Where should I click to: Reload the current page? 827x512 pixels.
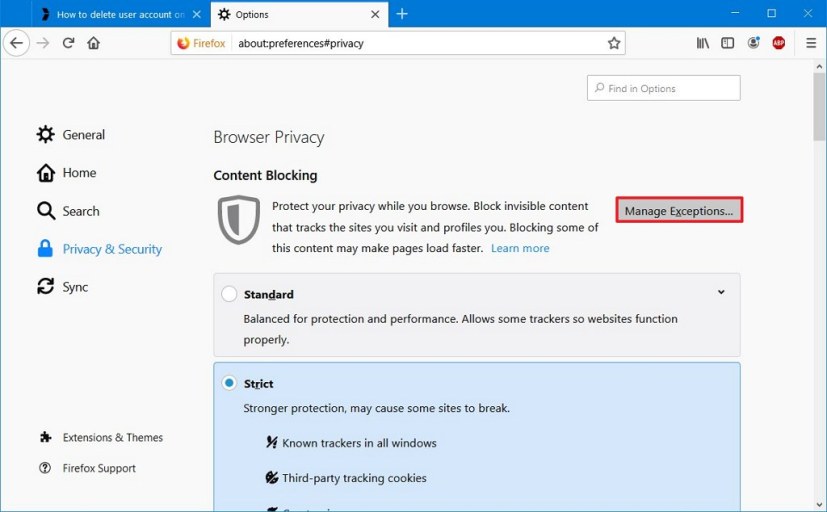(69, 43)
